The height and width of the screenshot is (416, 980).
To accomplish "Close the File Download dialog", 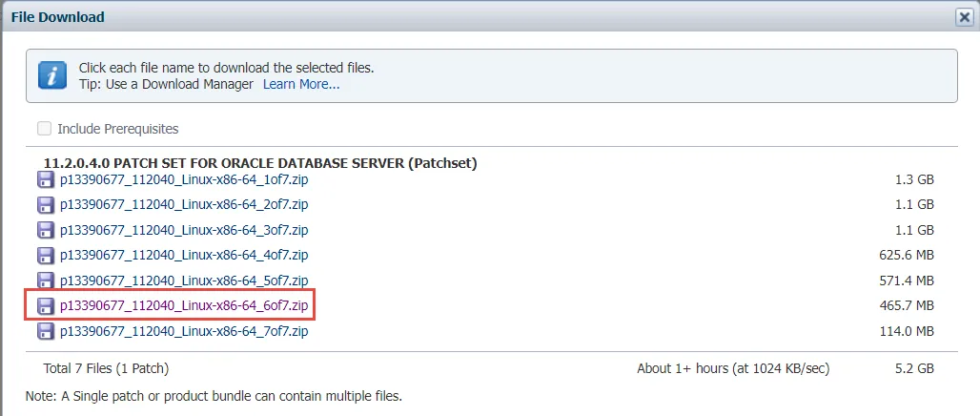I will point(965,17).
